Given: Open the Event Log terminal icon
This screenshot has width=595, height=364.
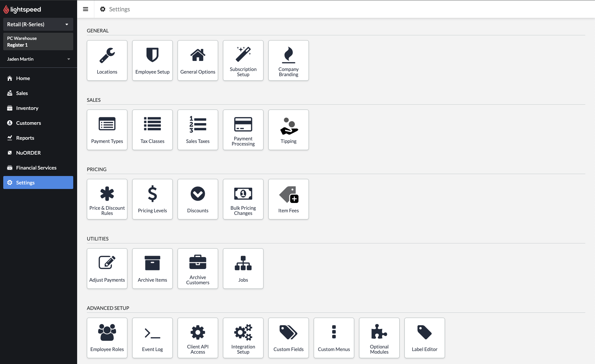Looking at the screenshot, I should pyautogui.click(x=152, y=333).
